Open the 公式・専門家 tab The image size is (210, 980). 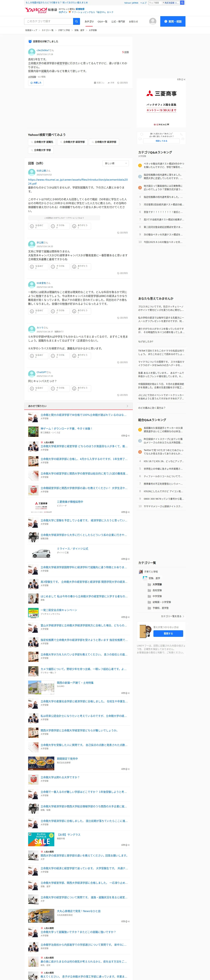pos(118,22)
